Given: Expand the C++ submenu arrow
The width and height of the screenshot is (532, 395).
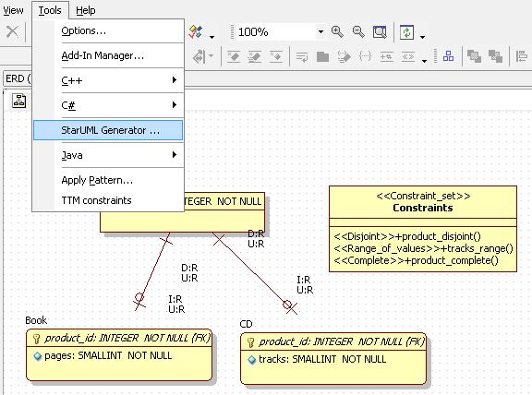Looking at the screenshot, I should point(174,80).
